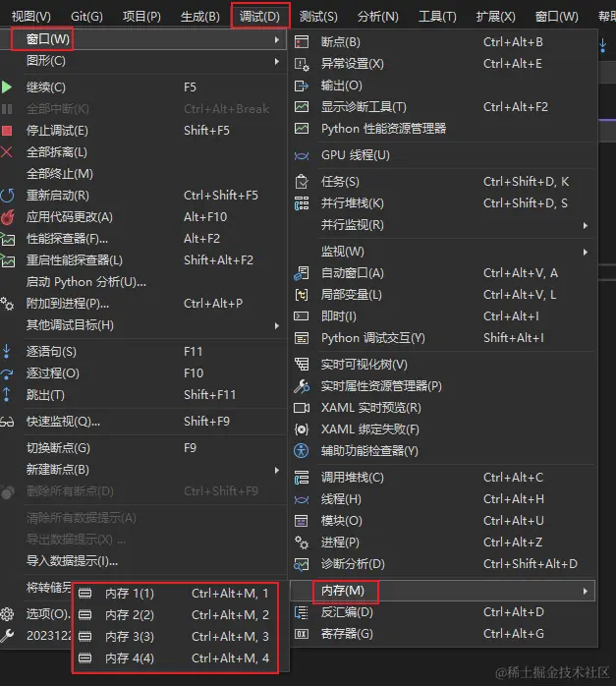Click the QuickWatch glasses icon
Screen dimensions: 616x686
coord(7,422)
